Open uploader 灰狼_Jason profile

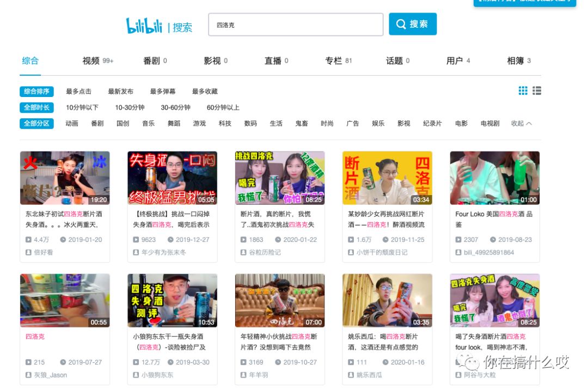coord(50,375)
